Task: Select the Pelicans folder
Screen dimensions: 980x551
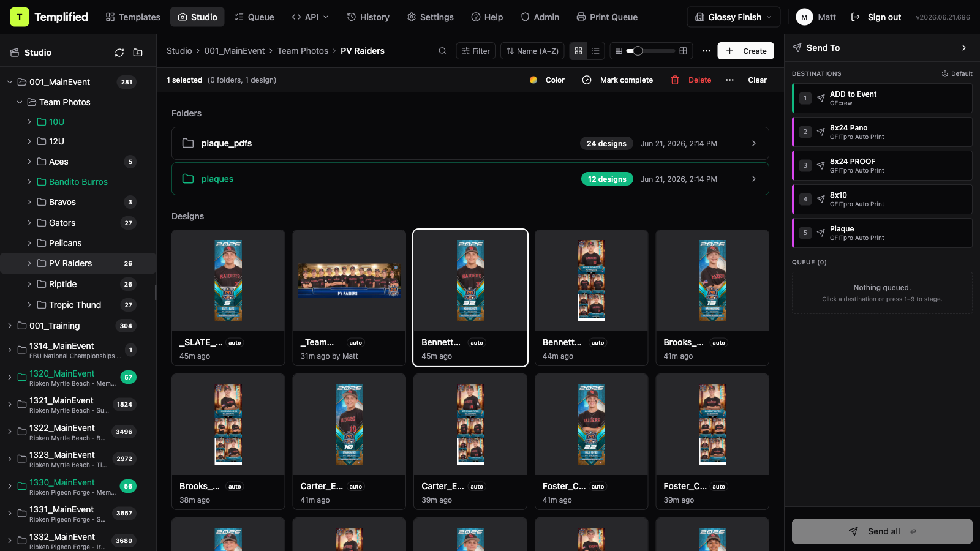Action: coord(78,243)
